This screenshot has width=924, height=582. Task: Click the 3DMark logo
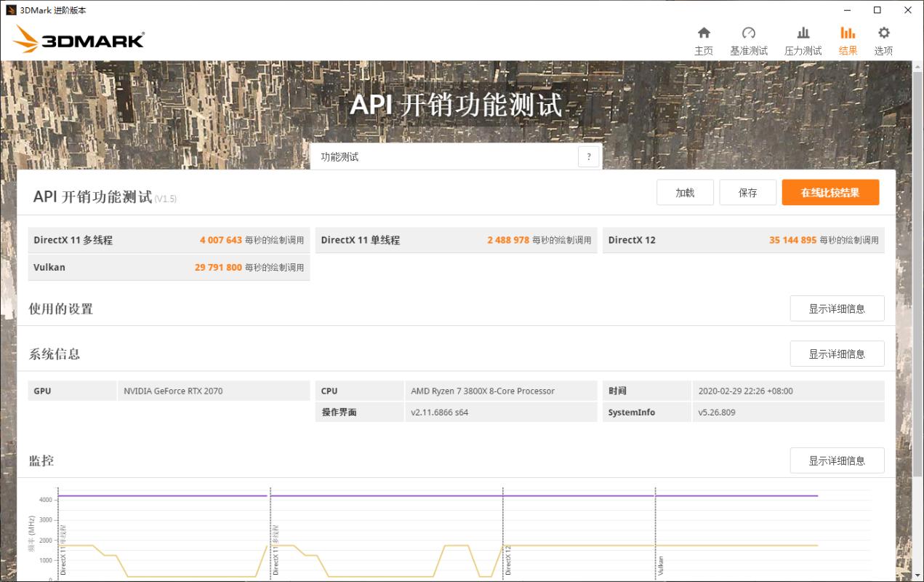pyautogui.click(x=77, y=40)
